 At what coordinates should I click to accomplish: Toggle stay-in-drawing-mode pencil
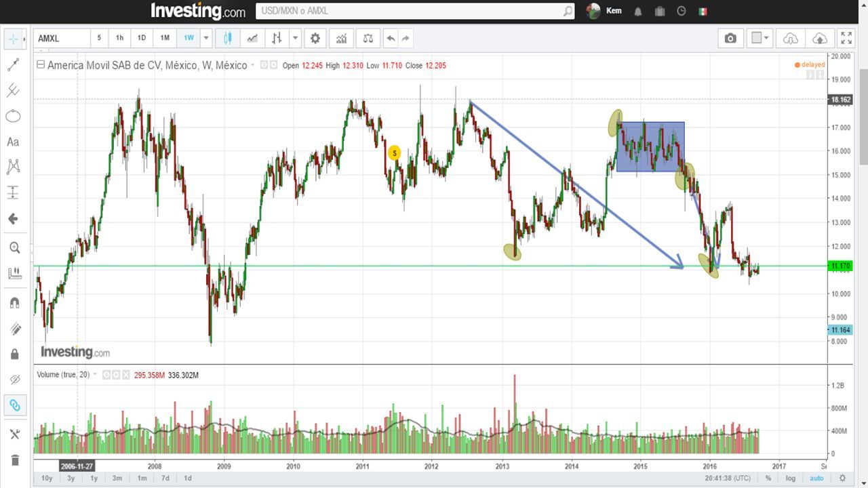coord(14,329)
